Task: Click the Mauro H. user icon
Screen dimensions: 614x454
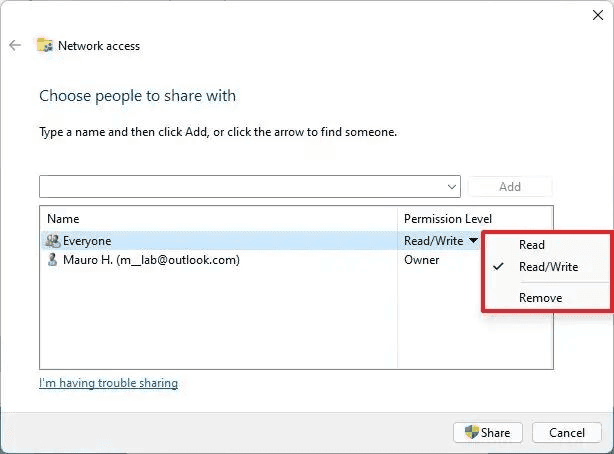Action: 52,260
